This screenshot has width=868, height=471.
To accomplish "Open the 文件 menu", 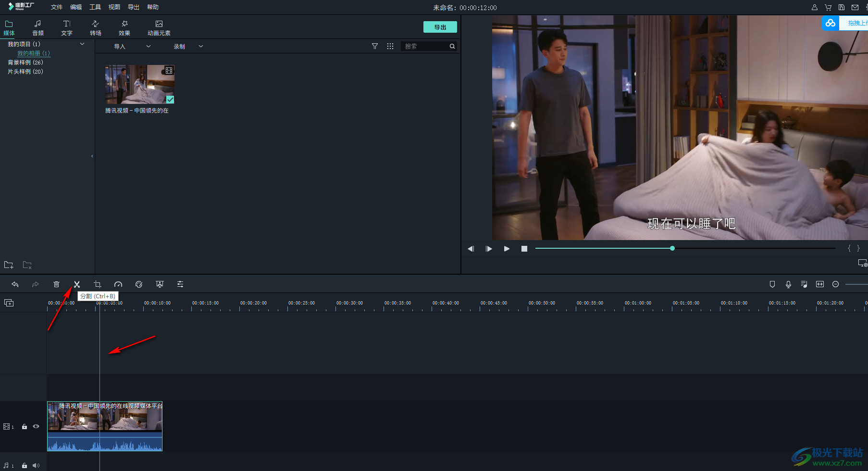I will tap(57, 7).
